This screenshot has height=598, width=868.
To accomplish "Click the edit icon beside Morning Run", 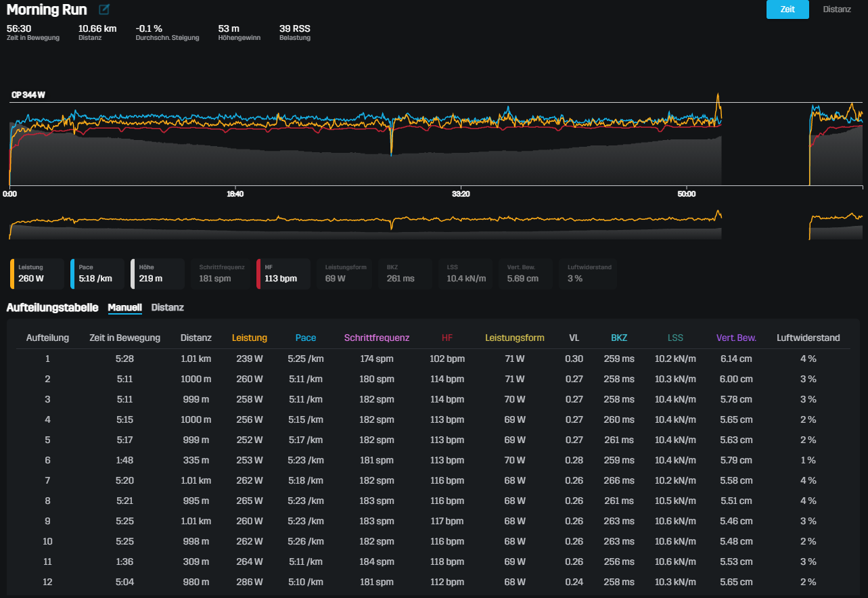I will pos(104,10).
